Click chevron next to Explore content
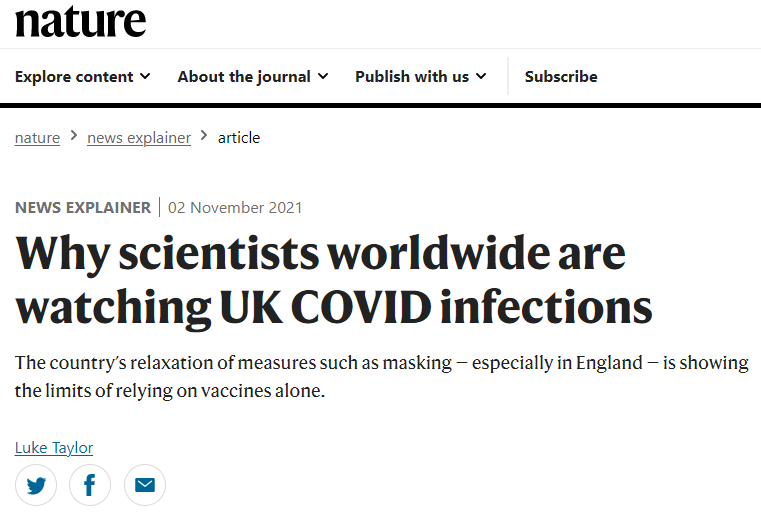Viewport: 761px width, 517px height. [145, 76]
